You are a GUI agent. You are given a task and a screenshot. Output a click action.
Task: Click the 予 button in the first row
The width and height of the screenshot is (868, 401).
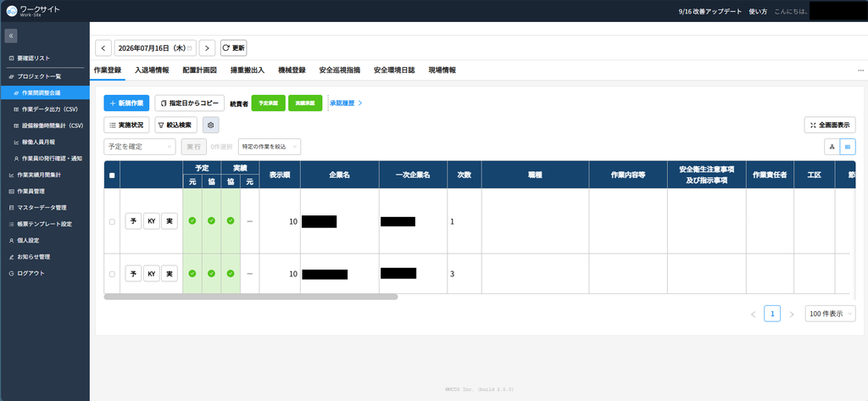point(133,221)
